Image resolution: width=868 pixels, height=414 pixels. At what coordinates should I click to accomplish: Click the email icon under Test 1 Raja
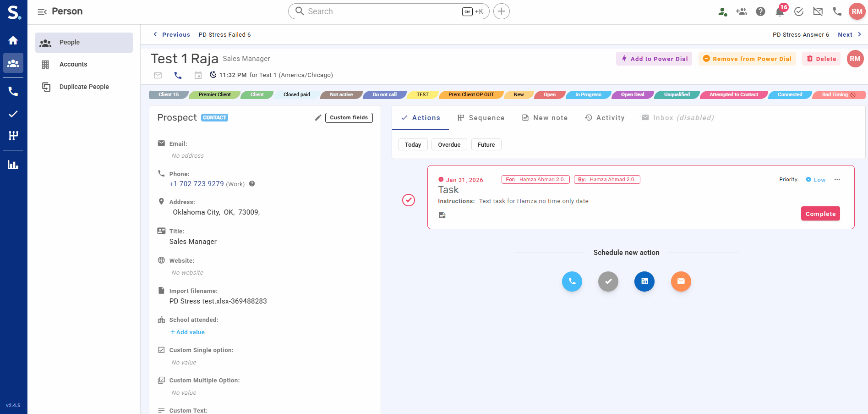coord(158,75)
